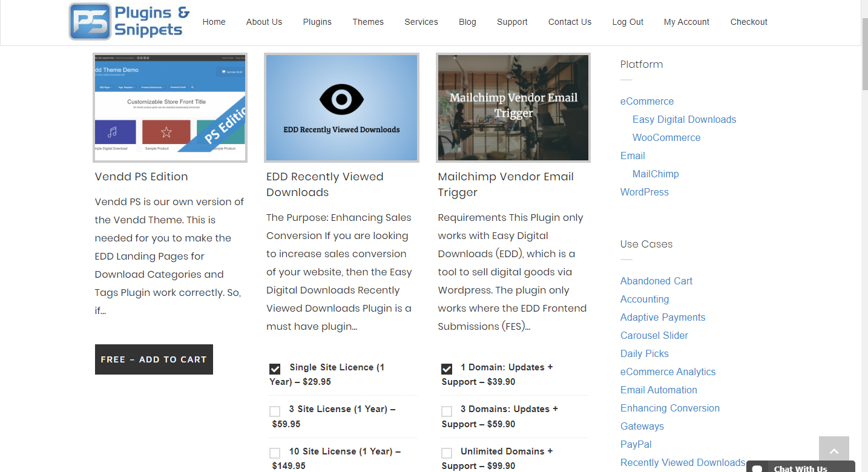Toggle 1 Domain: Updates + Support checkbox

tap(447, 369)
